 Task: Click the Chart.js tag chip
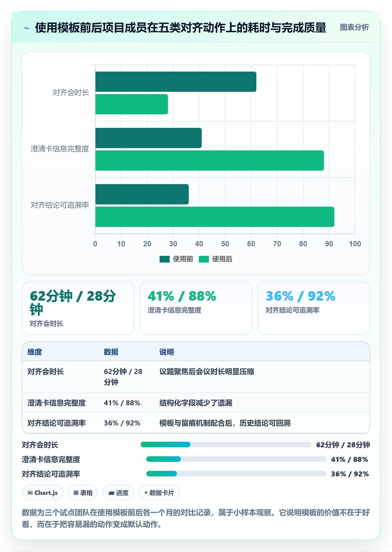pyautogui.click(x=43, y=493)
